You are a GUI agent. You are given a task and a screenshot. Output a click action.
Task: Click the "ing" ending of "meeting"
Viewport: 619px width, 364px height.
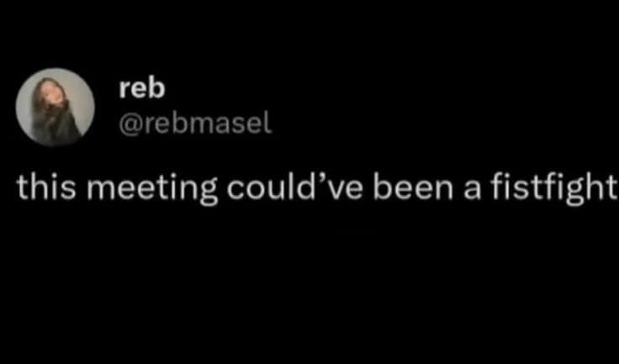193,190
